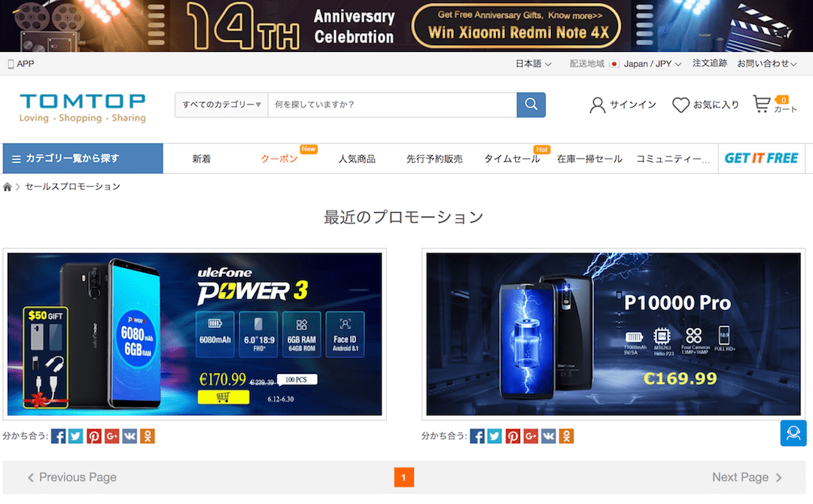Click the search magnifier button

click(x=531, y=105)
